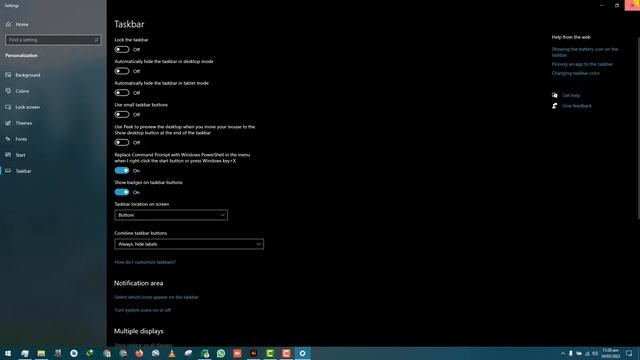The height and width of the screenshot is (360, 640).
Task: Open File Explorer from the taskbar
Action: (x=41, y=353)
